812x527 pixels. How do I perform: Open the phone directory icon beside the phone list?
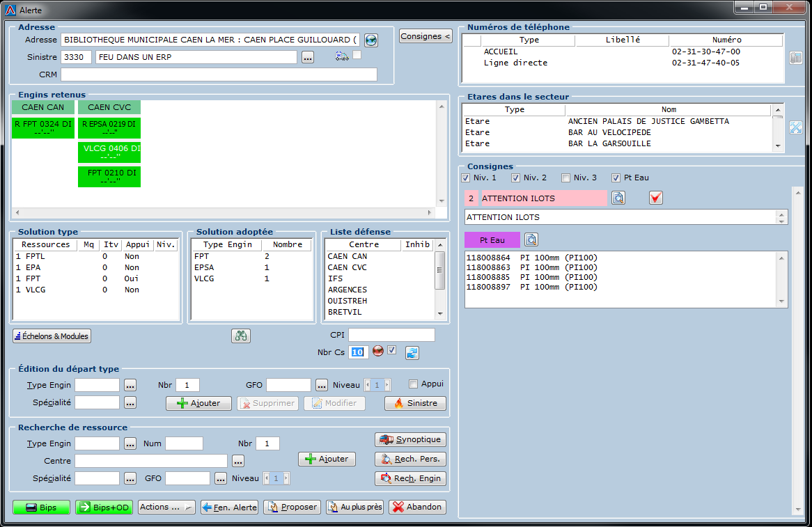click(796, 58)
